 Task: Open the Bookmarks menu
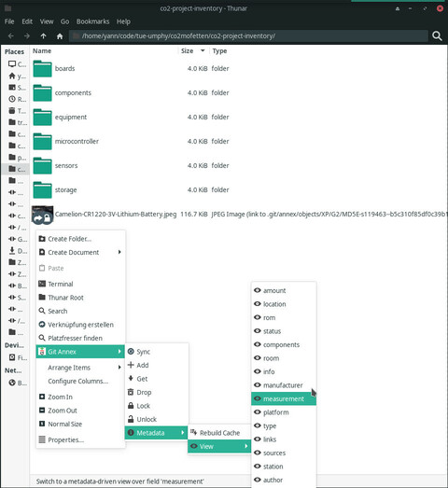tap(92, 21)
